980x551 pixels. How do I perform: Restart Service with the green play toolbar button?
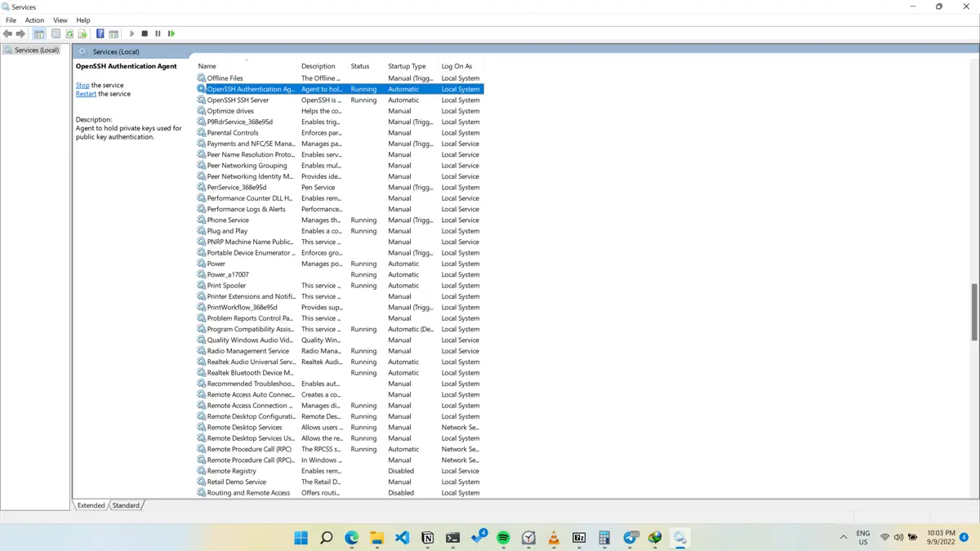pyautogui.click(x=171, y=33)
